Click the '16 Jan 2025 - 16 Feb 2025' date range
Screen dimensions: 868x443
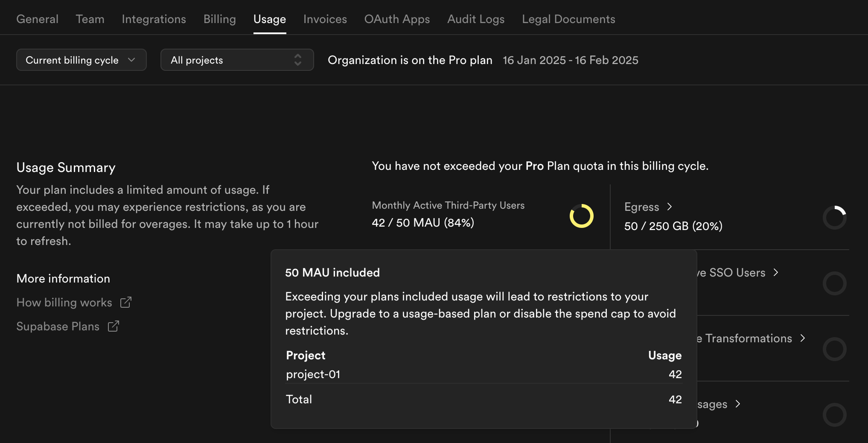[x=571, y=60]
